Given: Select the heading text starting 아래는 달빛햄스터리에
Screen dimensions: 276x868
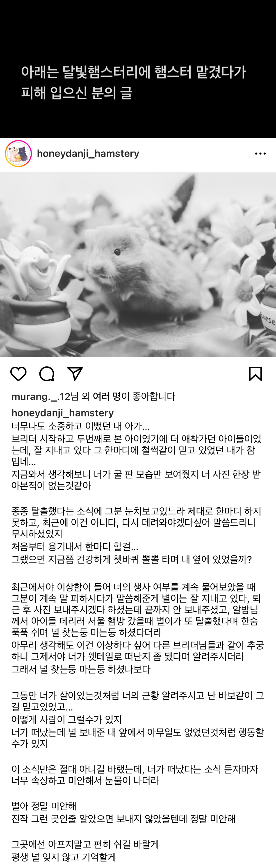Looking at the screenshot, I should coord(134,83).
